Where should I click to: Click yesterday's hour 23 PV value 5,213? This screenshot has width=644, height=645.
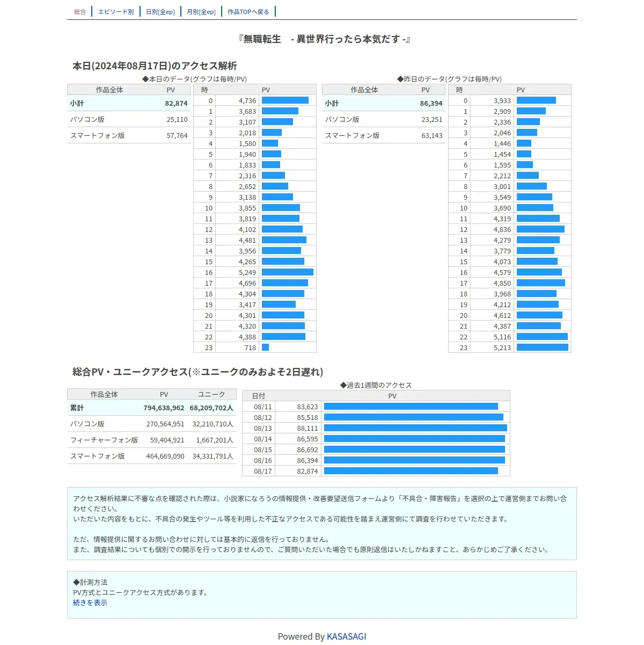[x=502, y=347]
